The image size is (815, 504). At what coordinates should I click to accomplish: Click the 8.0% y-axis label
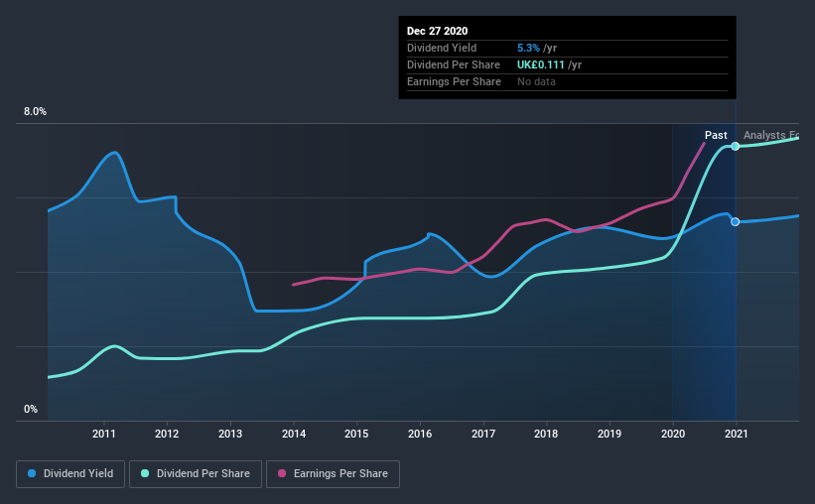click(35, 112)
